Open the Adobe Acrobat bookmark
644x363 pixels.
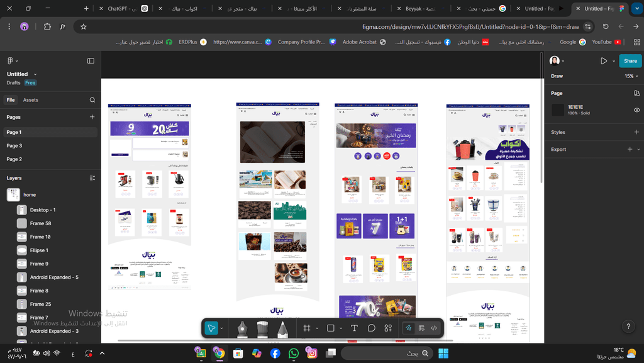[364, 42]
